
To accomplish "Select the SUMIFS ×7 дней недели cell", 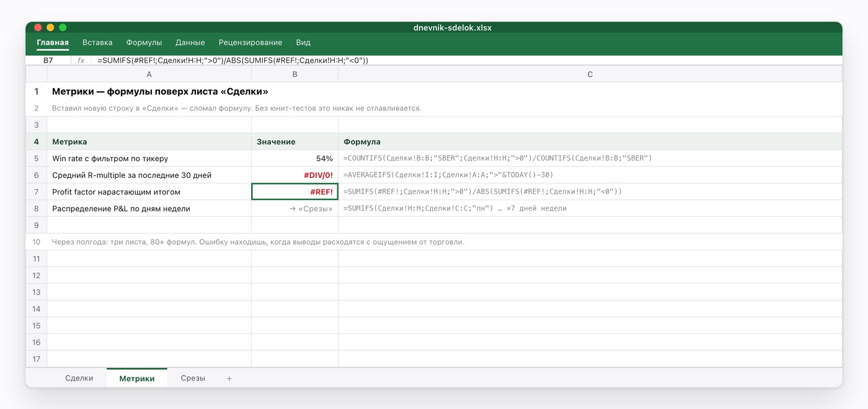I will [590, 209].
